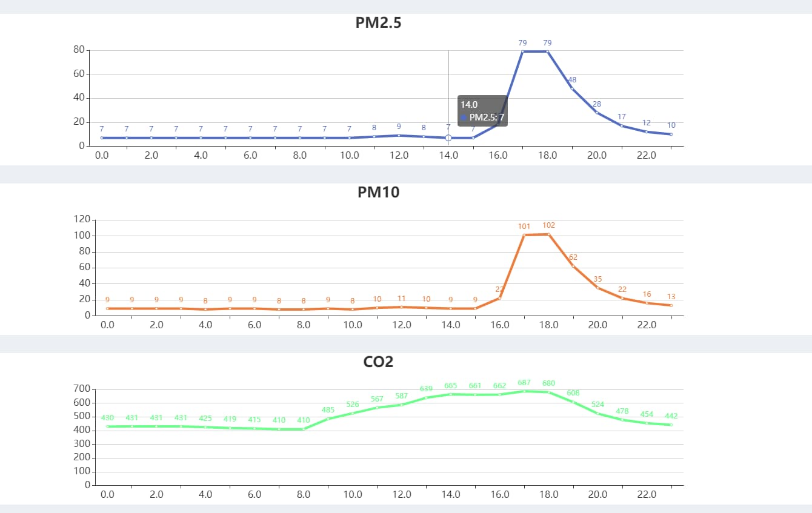The height and width of the screenshot is (513, 812).
Task: Select the CO2 data point valued 608
Action: point(573,402)
